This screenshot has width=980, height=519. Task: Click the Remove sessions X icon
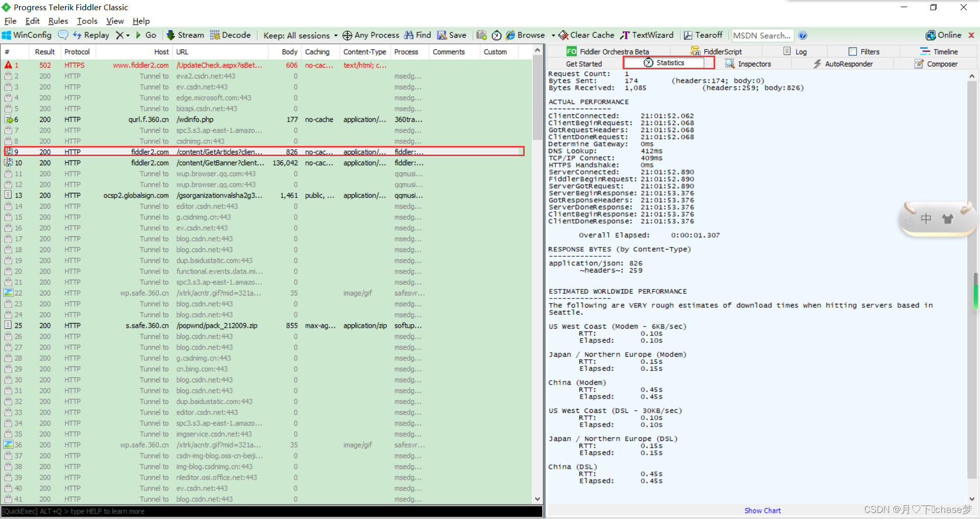click(x=119, y=35)
